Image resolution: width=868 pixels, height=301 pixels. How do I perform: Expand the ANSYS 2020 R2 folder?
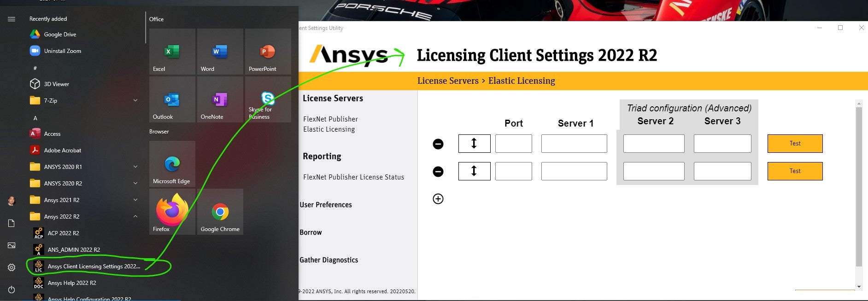coord(135,183)
